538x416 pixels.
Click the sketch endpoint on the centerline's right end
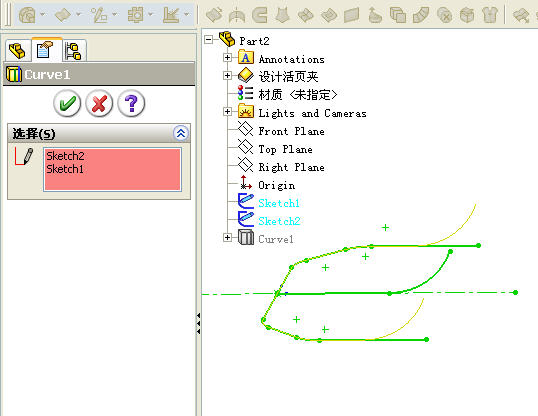[x=515, y=292]
